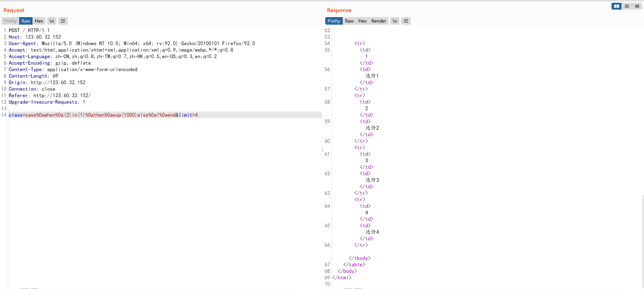644x289 pixels.
Task: Open the Request message options menu icon
Action: coord(63,21)
